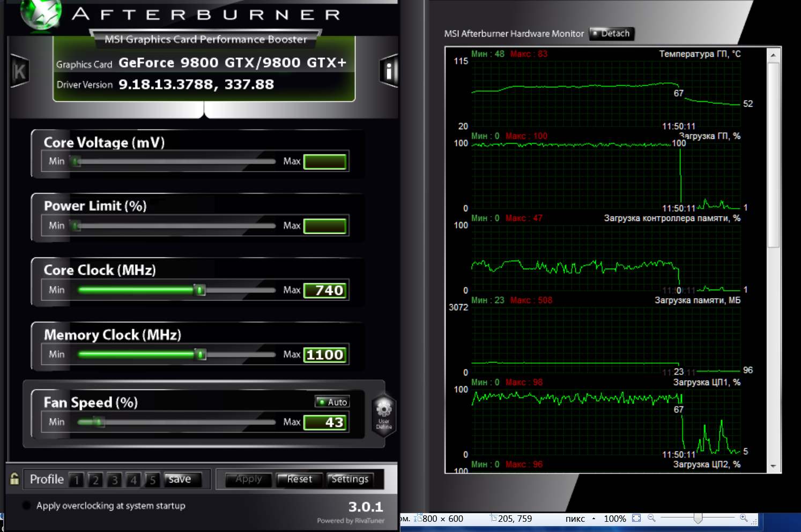Image resolution: width=801 pixels, height=532 pixels.
Task: Click the Core Voltage value field
Action: [x=325, y=161]
